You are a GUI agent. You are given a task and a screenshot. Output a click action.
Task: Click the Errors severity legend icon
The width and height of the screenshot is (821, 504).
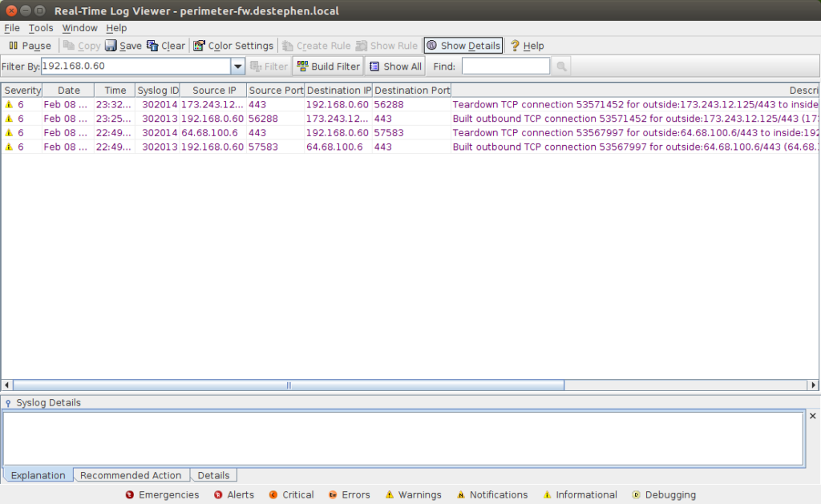coord(333,494)
